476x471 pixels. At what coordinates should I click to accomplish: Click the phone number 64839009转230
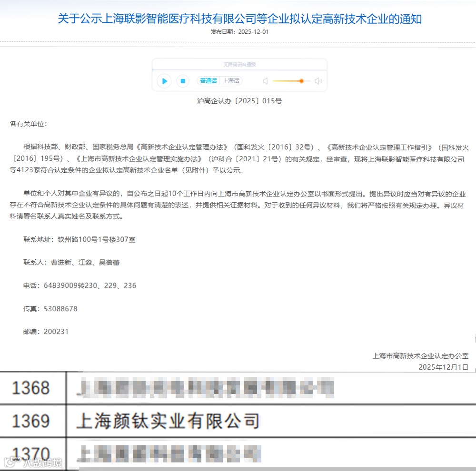click(79, 285)
